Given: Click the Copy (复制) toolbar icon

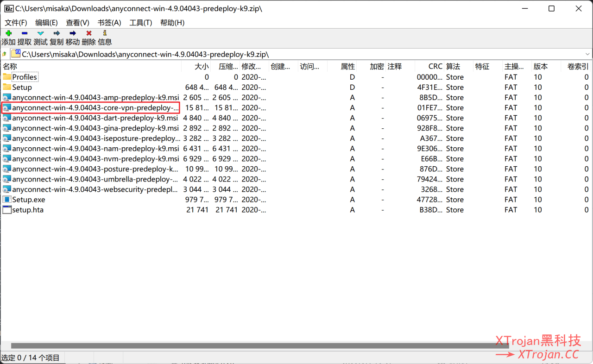Looking at the screenshot, I should click(x=57, y=33).
